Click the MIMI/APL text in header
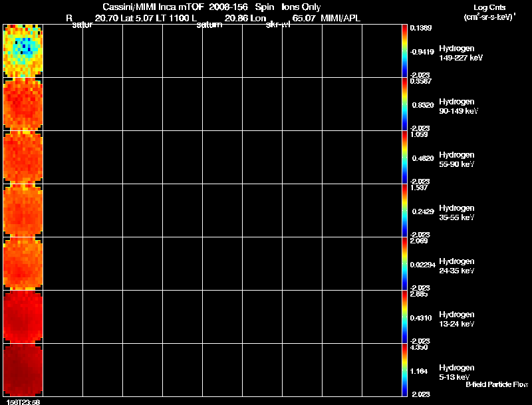 [340, 18]
